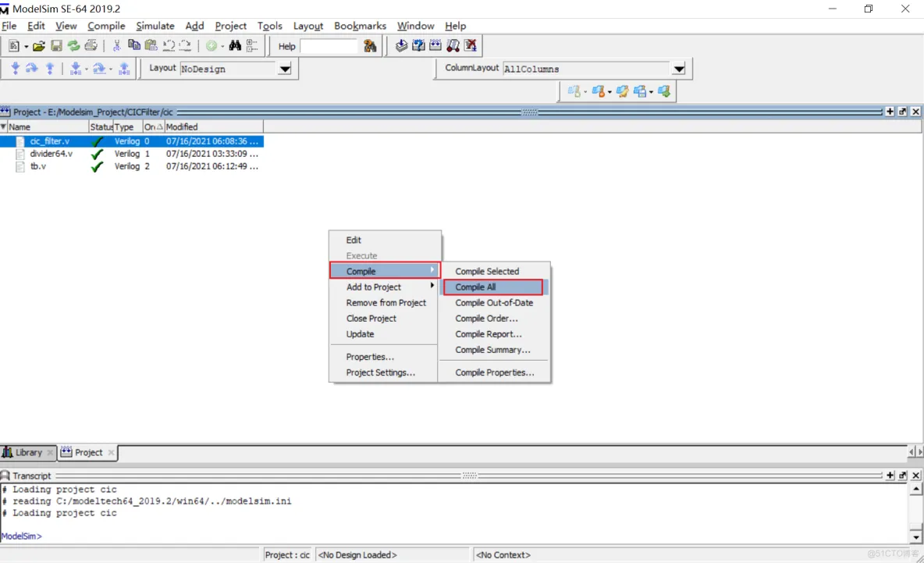Sort by the Type column header
Screen dimensions: 924x563
(127, 126)
